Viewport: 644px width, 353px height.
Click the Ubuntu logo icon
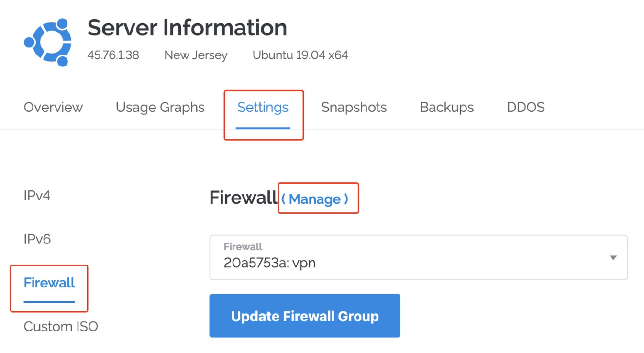[x=48, y=42]
